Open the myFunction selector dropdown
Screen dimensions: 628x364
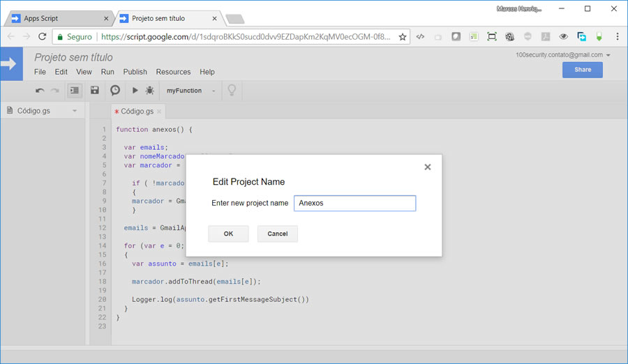point(191,91)
